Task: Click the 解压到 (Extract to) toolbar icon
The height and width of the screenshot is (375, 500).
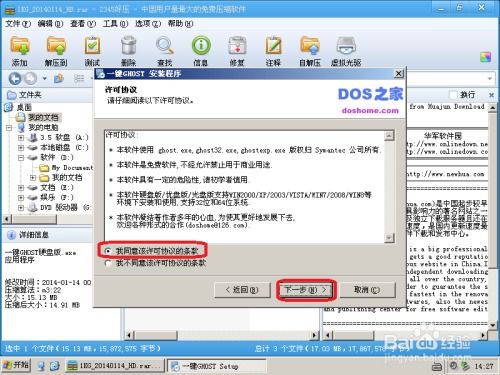Action: click(56, 51)
